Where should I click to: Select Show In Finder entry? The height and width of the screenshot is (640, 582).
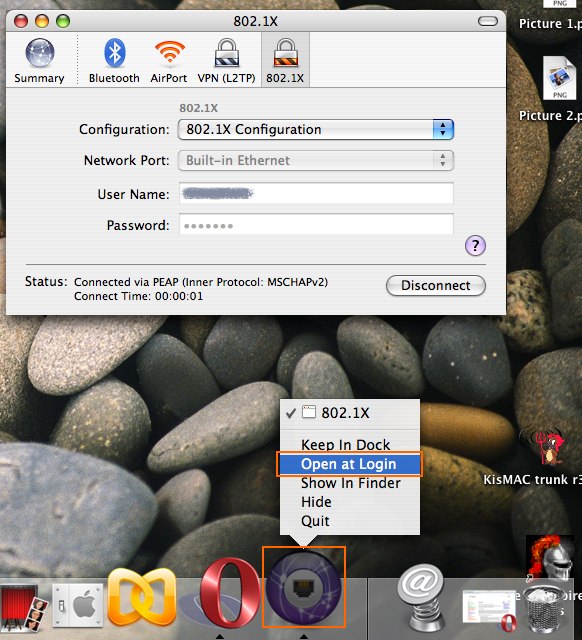coord(350,483)
